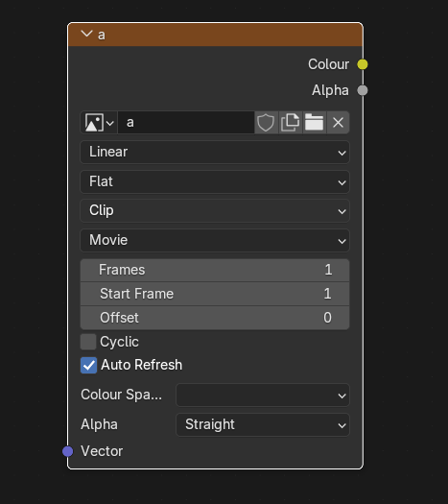448x504 pixels.
Task: Click the Start Frame value field
Action: click(215, 294)
